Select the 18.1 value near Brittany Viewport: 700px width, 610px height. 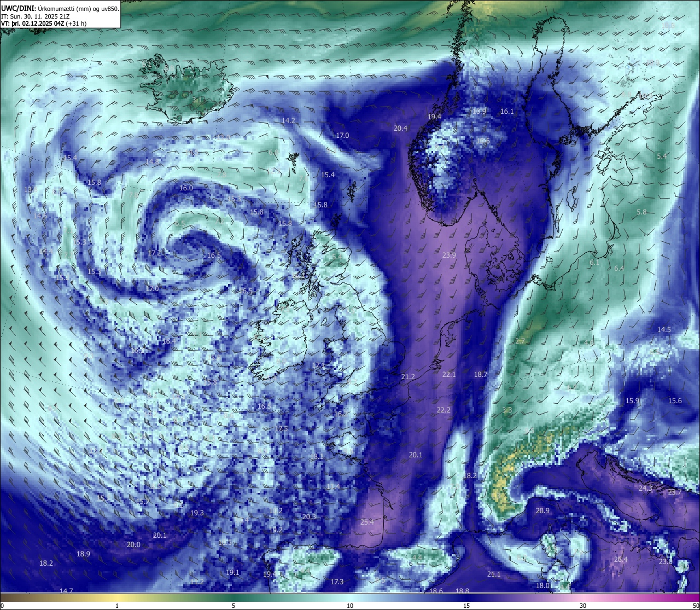[x=317, y=457]
